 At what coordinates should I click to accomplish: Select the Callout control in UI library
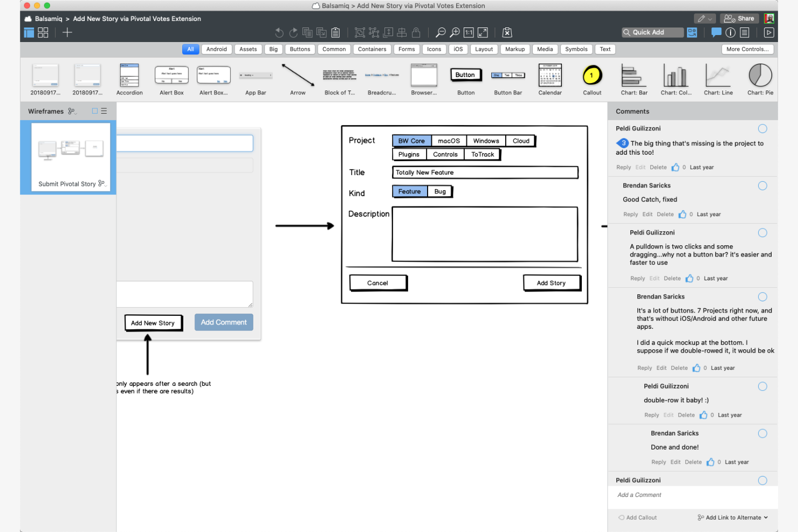tap(592, 80)
